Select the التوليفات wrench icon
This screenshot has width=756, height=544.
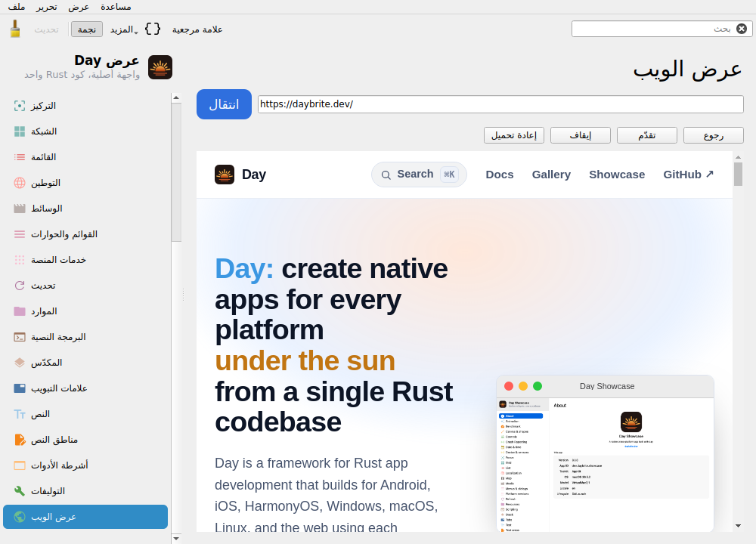(20, 491)
